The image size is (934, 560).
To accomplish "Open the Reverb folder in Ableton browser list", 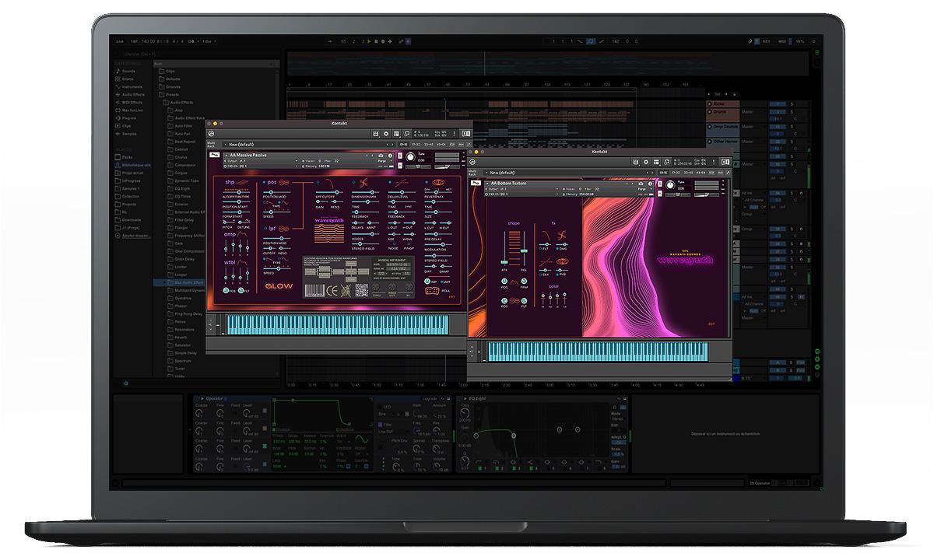I will 181,337.
